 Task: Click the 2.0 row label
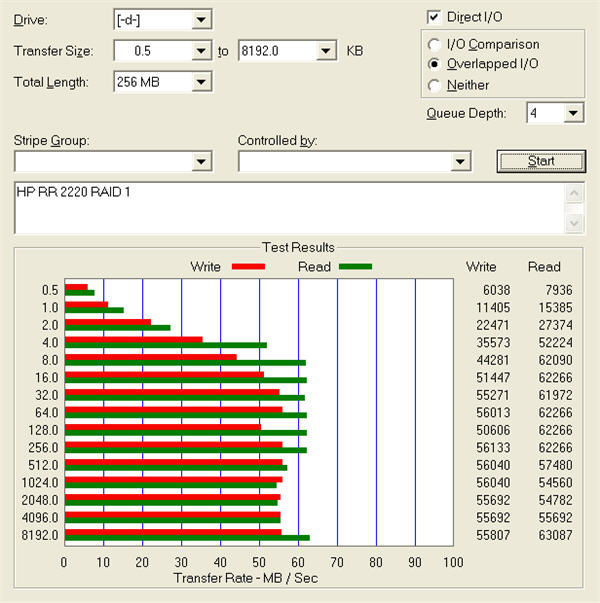pos(50,325)
